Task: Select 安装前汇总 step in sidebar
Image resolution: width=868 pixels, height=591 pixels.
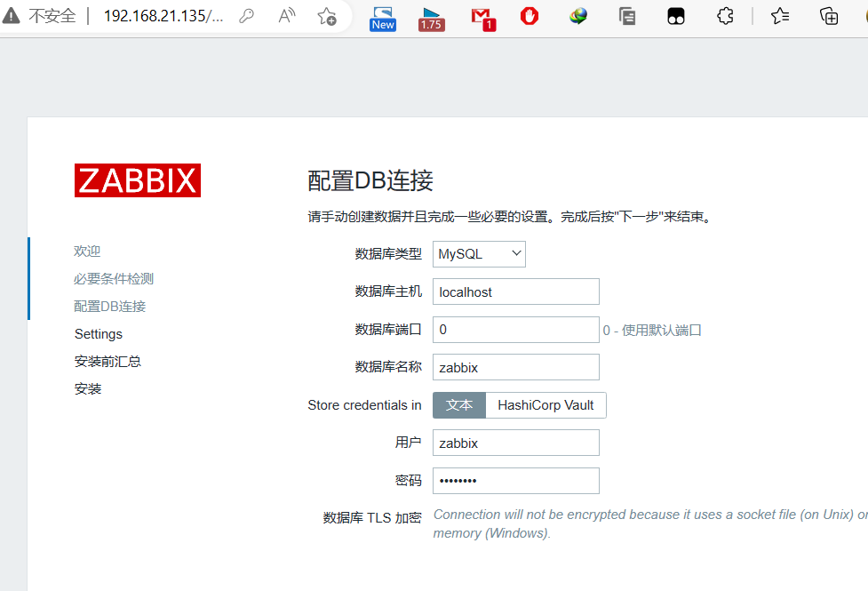Action: [x=108, y=361]
